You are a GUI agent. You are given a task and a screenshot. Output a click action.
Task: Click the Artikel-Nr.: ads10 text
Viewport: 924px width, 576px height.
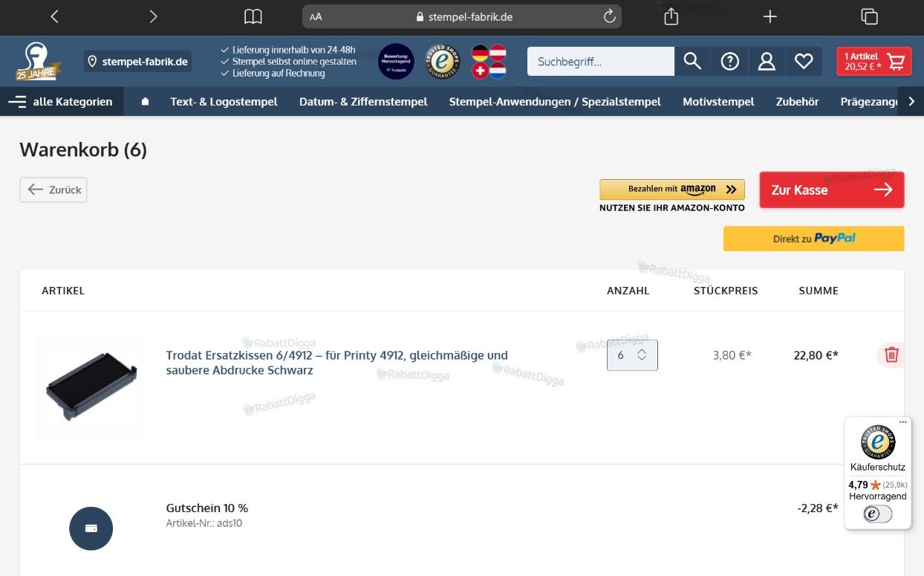(204, 523)
